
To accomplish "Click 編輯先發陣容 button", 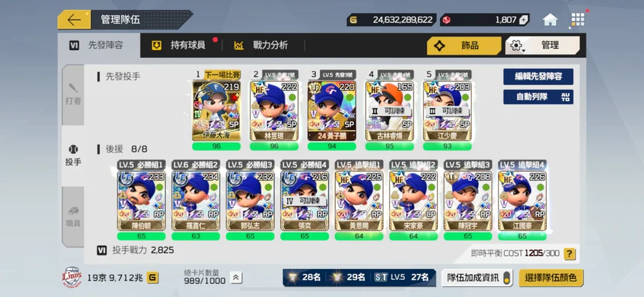I will point(538,77).
